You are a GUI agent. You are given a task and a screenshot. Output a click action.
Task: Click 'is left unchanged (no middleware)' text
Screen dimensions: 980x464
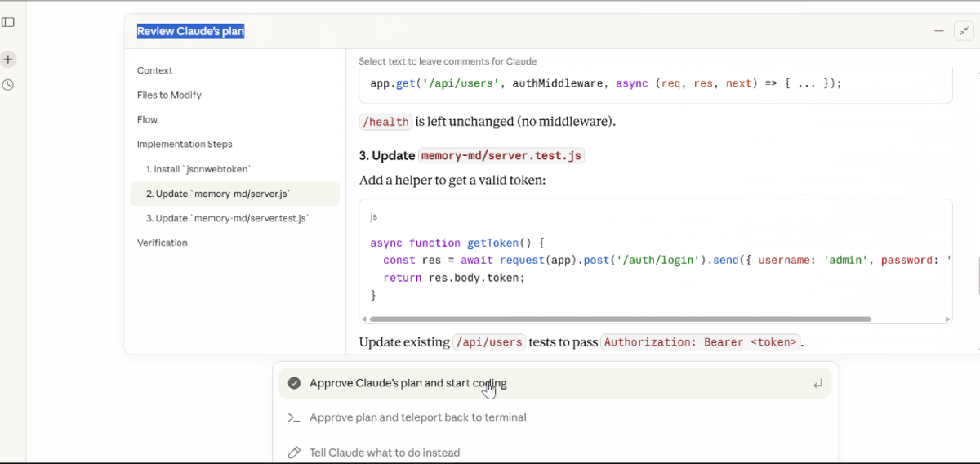coord(515,122)
